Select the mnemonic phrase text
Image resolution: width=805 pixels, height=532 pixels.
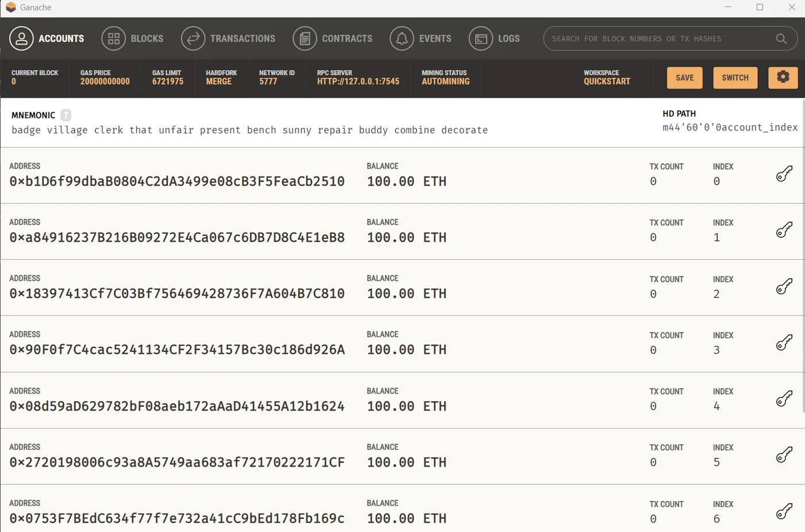(x=250, y=130)
